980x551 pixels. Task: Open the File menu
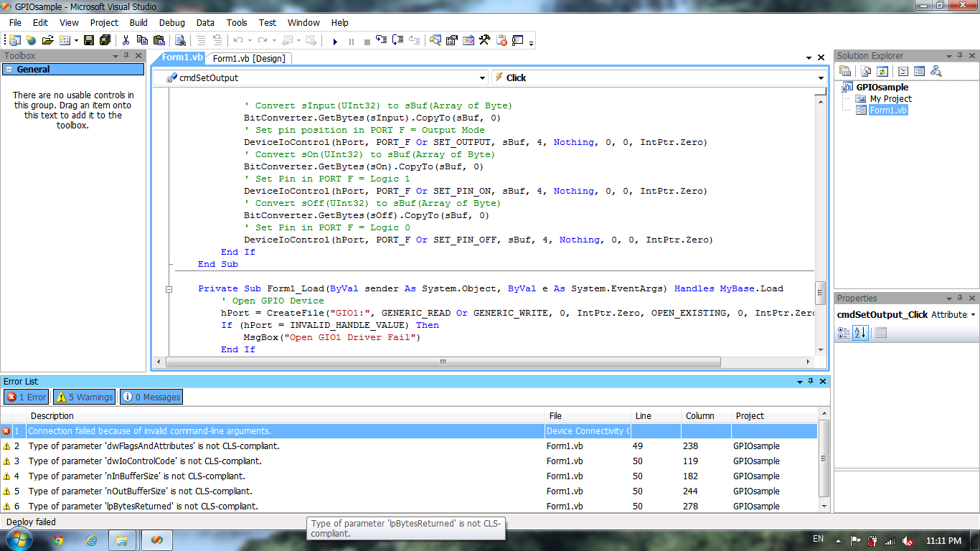tap(15, 23)
